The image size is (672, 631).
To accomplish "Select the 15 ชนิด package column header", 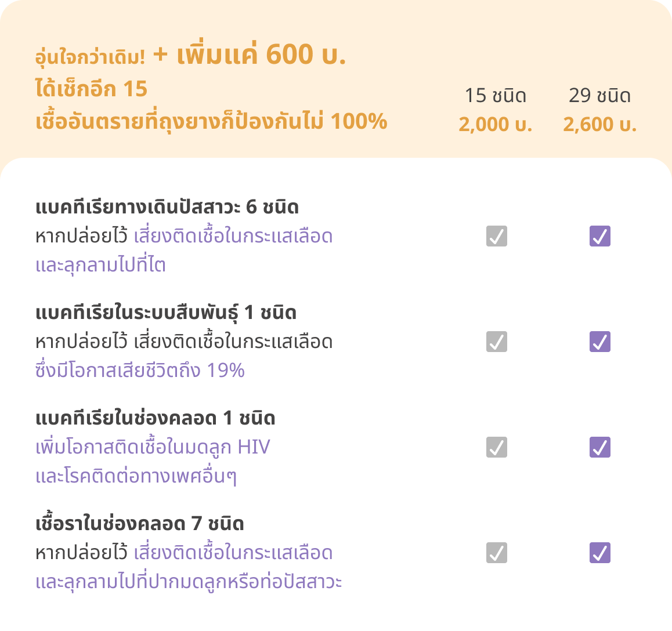I will pos(496,95).
